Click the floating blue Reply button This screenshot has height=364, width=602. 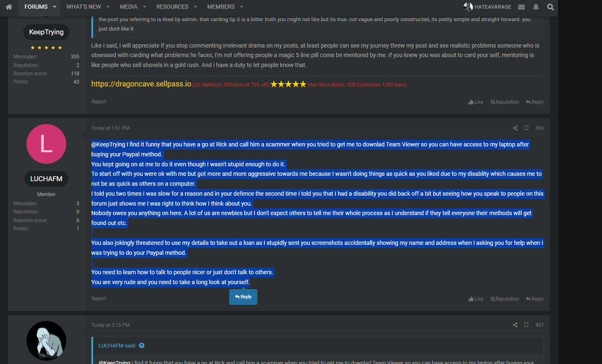tap(243, 297)
